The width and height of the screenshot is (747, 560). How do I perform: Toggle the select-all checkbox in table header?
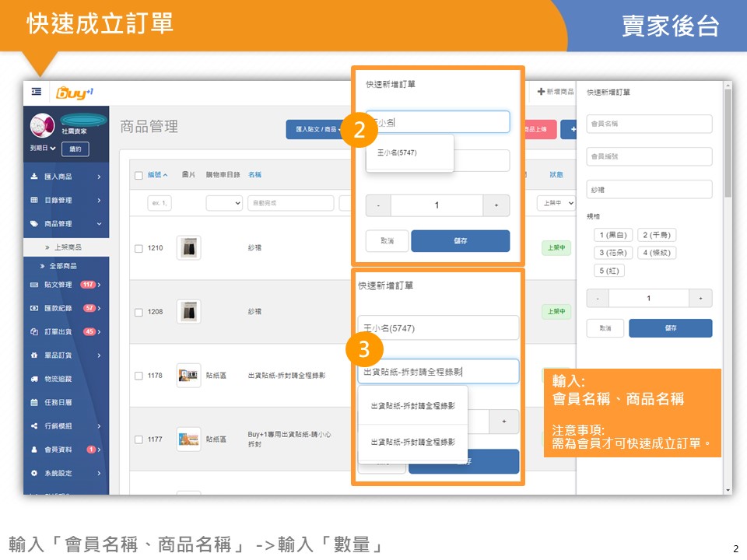(x=139, y=175)
